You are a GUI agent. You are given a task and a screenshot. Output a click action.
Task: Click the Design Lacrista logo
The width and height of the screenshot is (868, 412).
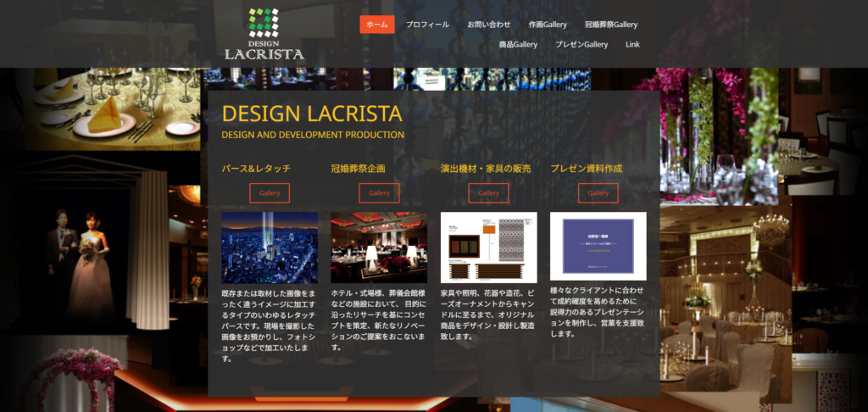tap(264, 34)
